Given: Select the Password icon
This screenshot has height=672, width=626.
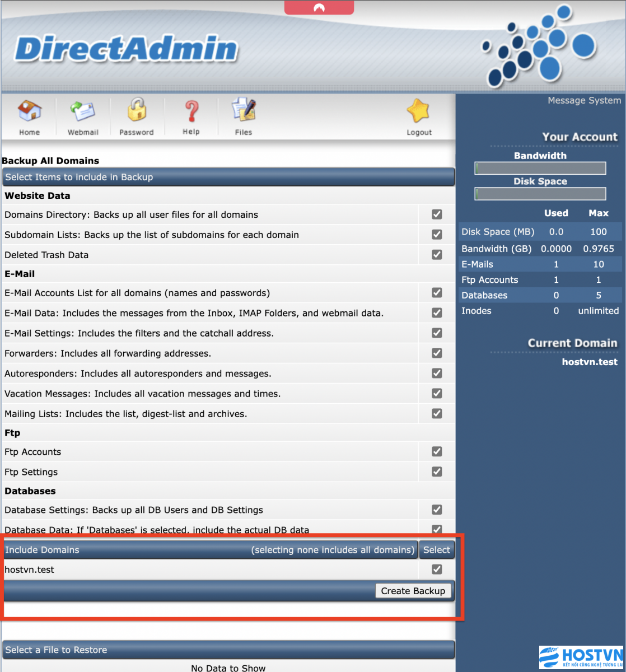Looking at the screenshot, I should pyautogui.click(x=137, y=116).
